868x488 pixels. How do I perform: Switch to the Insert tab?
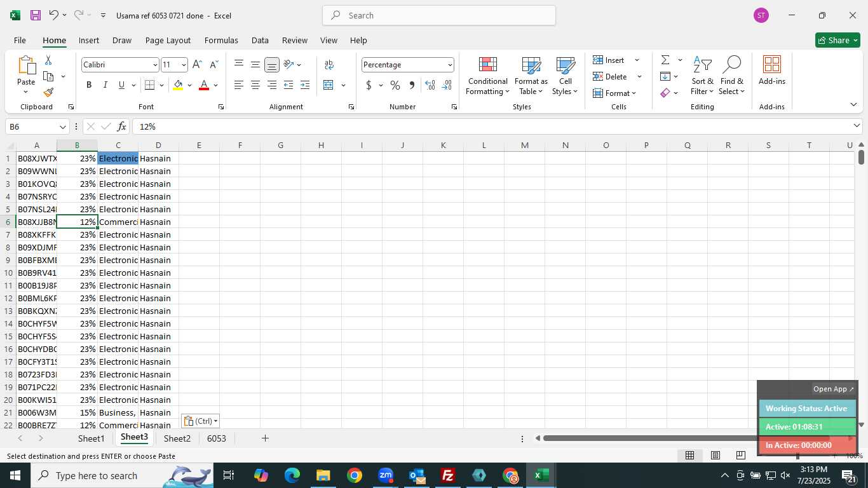click(x=89, y=40)
